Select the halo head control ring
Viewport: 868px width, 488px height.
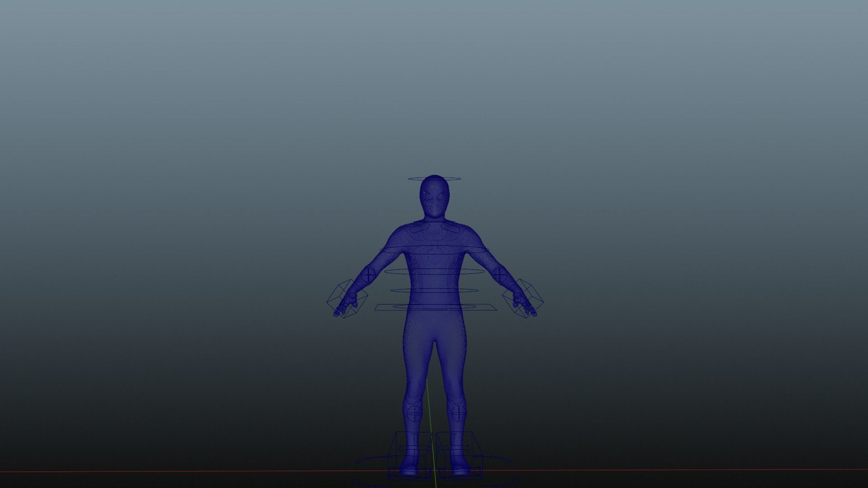(434, 179)
